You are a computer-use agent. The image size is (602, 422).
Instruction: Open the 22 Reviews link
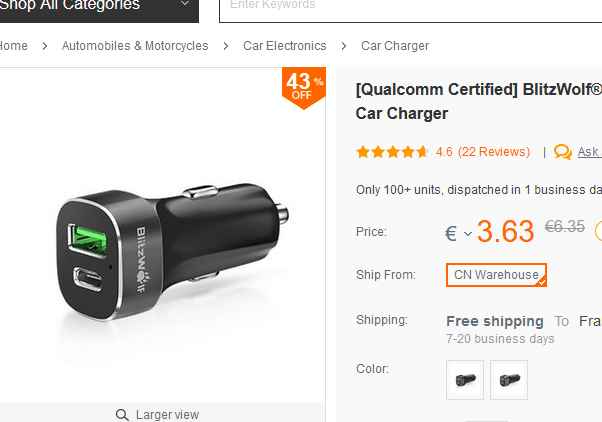pyautogui.click(x=494, y=152)
